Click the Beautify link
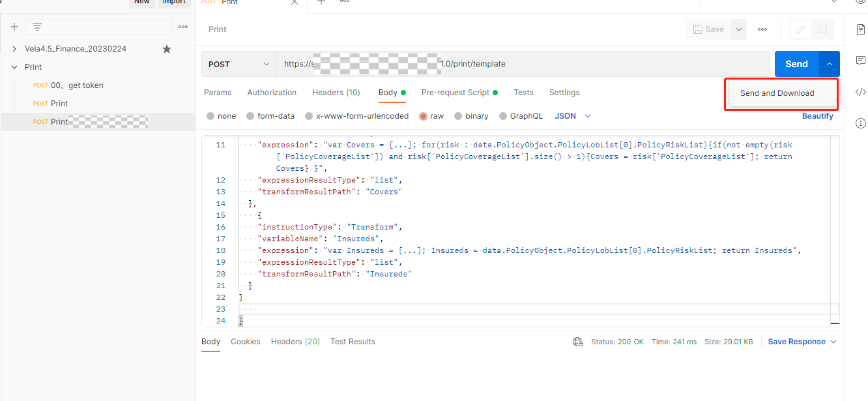This screenshot has width=868, height=401. pos(817,116)
